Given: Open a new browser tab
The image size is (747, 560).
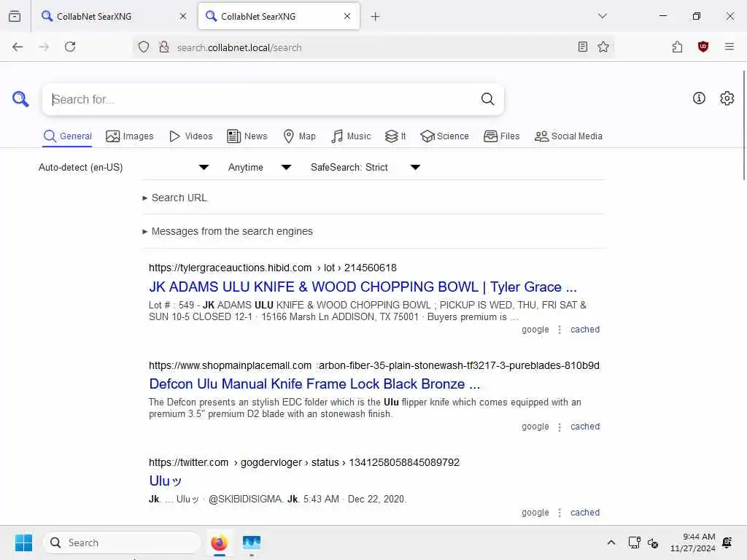Looking at the screenshot, I should click(376, 17).
